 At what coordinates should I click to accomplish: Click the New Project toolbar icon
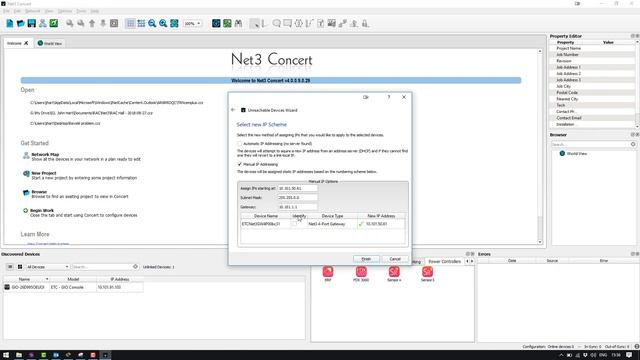[9, 23]
